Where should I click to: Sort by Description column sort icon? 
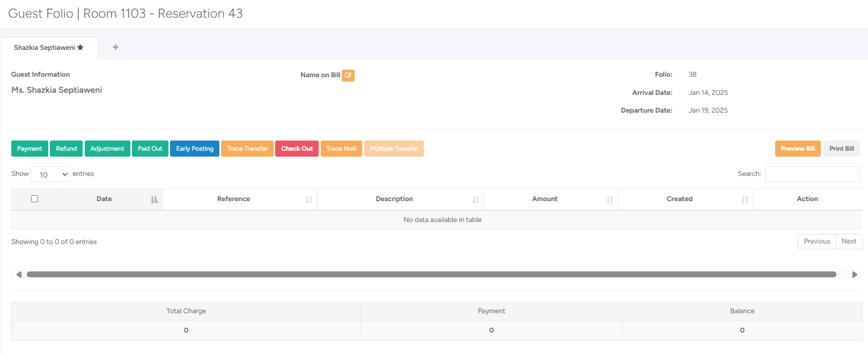[475, 200]
